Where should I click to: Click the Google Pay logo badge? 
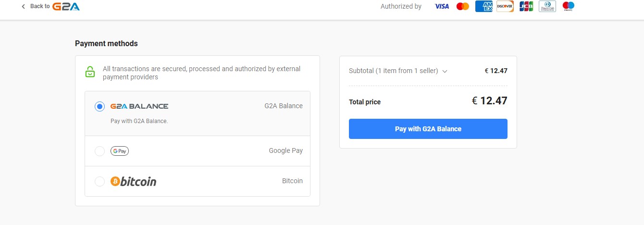(120, 151)
